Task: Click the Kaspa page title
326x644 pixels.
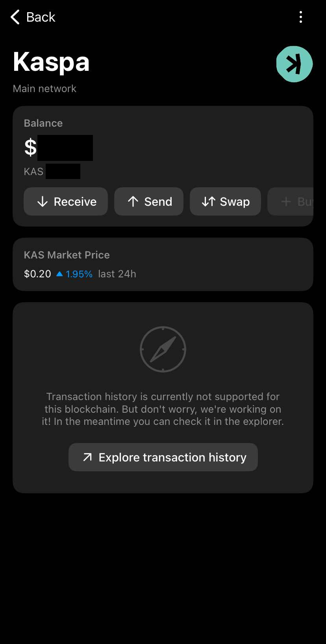Action: coord(51,62)
